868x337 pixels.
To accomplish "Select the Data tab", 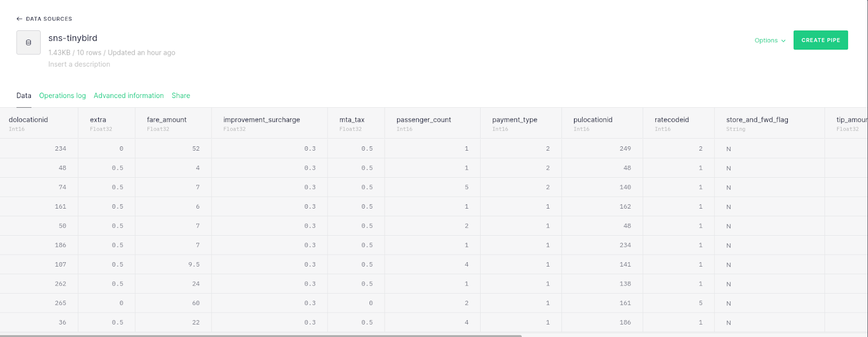I will coord(24,96).
